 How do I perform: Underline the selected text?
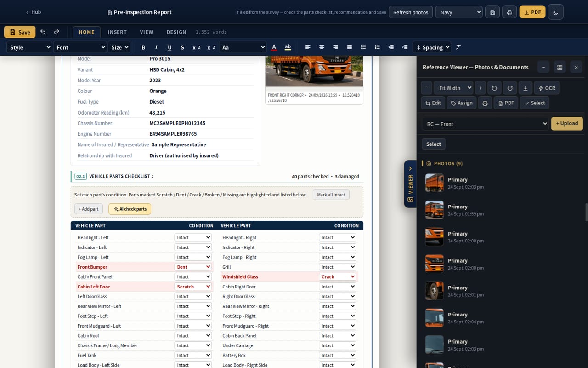[x=170, y=47]
